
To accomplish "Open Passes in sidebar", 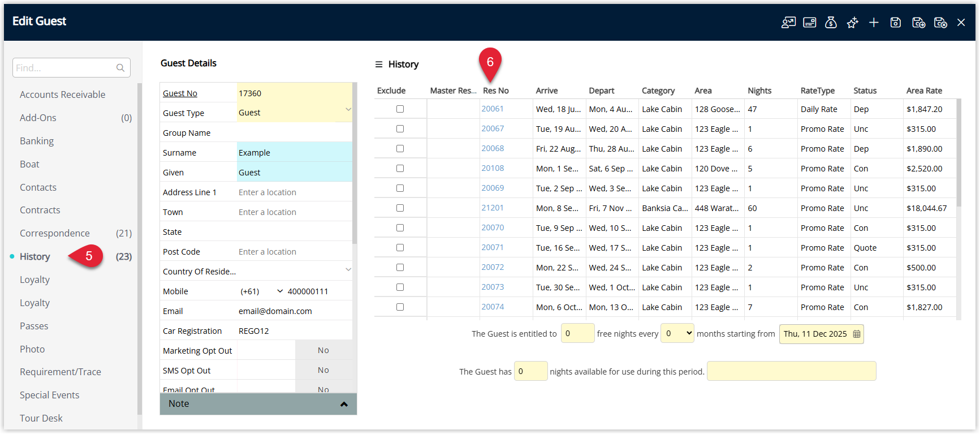I will (x=34, y=326).
